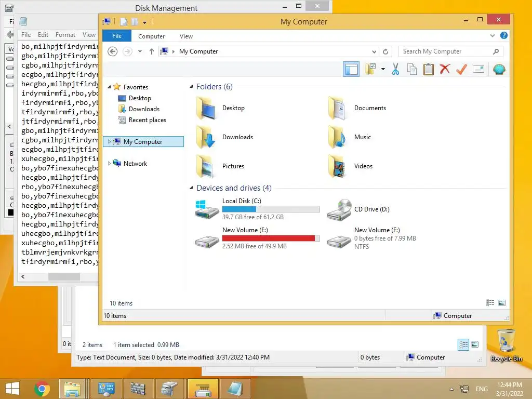Switch to Notepad via taskbar
The height and width of the screenshot is (399, 532).
235,389
